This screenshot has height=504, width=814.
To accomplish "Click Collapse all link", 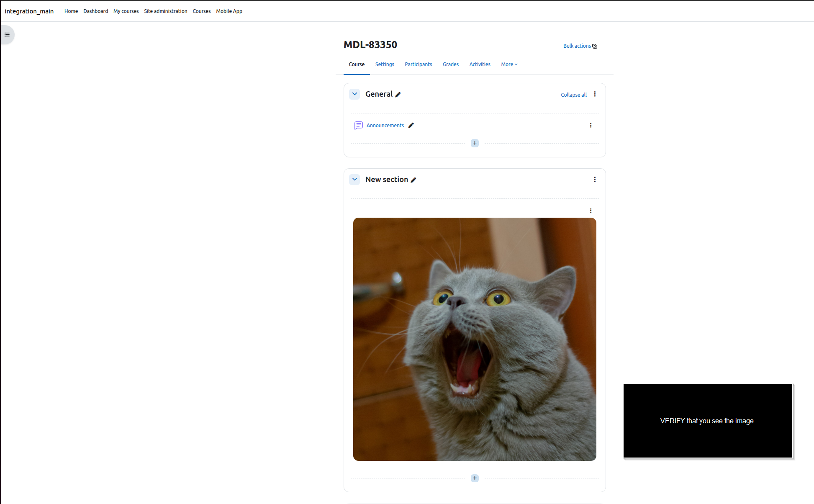I will pyautogui.click(x=573, y=95).
